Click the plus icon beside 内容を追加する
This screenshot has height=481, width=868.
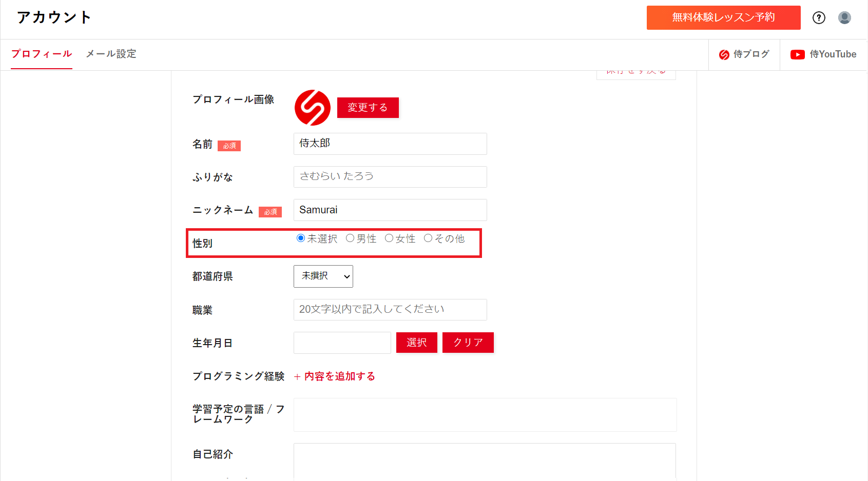(x=297, y=377)
